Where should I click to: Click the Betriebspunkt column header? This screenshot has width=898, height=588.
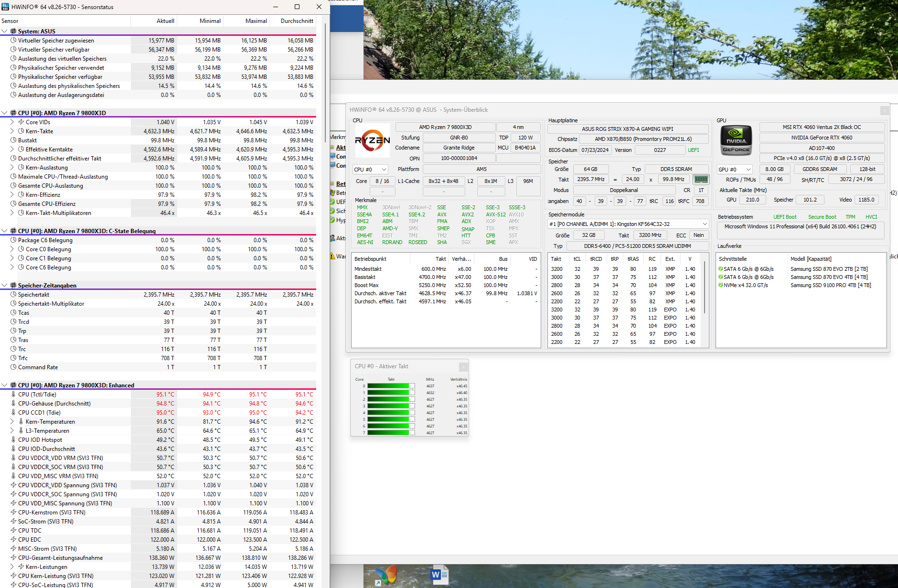pos(381,259)
